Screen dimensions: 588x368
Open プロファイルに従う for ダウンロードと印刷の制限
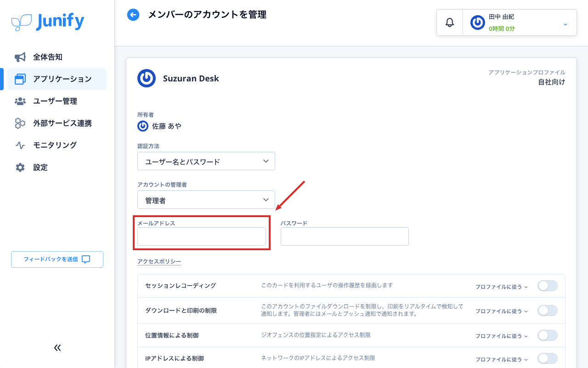click(502, 311)
